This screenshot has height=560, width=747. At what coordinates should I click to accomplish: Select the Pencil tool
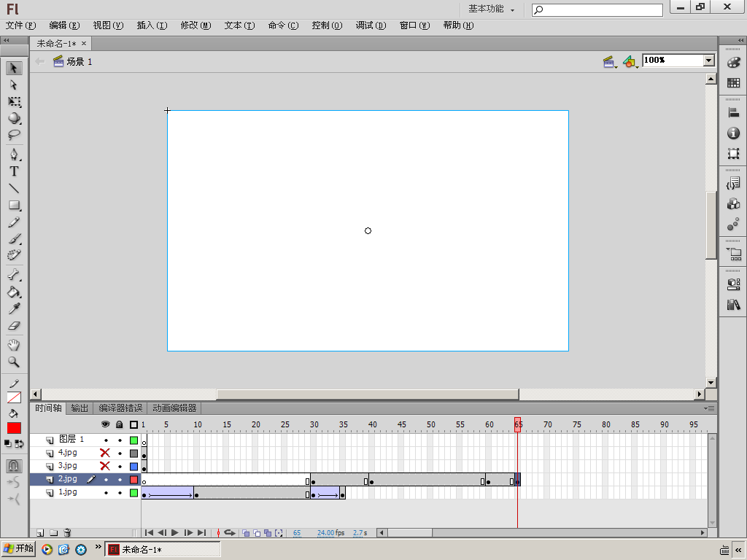(14, 222)
